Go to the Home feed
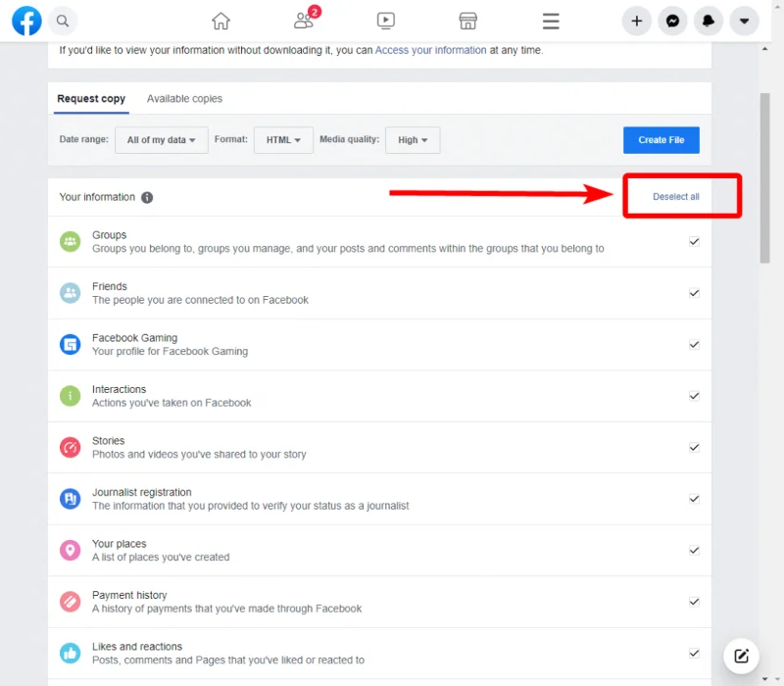Viewport: 784px width, 686px height. tap(221, 20)
